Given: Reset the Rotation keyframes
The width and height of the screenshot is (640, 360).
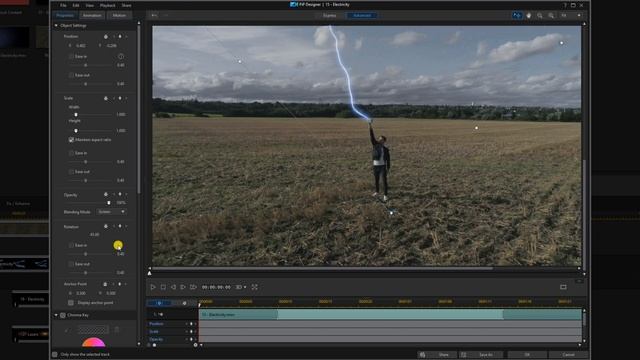Looking at the screenshot, I should pyautogui.click(x=106, y=227).
